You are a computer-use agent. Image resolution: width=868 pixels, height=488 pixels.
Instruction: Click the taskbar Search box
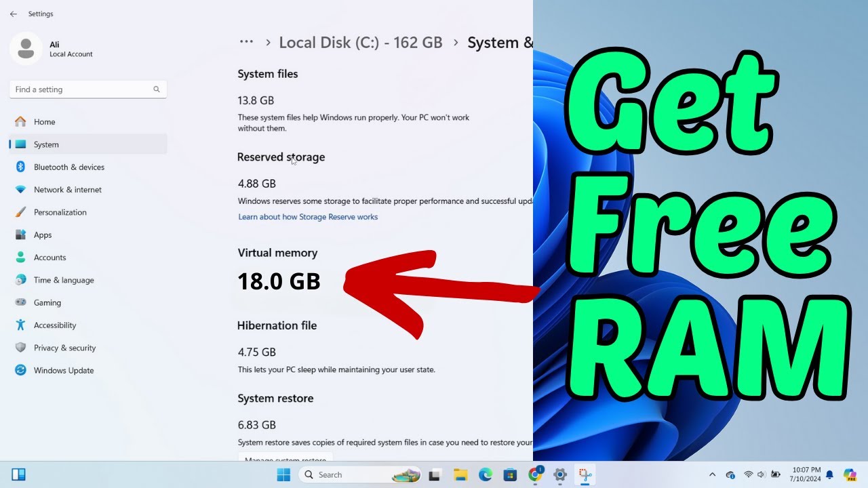click(x=360, y=474)
